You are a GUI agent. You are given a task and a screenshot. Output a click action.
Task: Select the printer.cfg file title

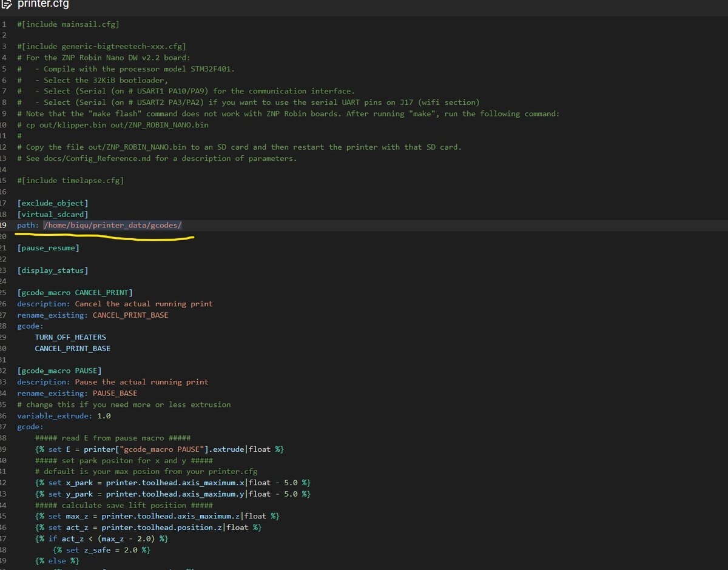44,4
